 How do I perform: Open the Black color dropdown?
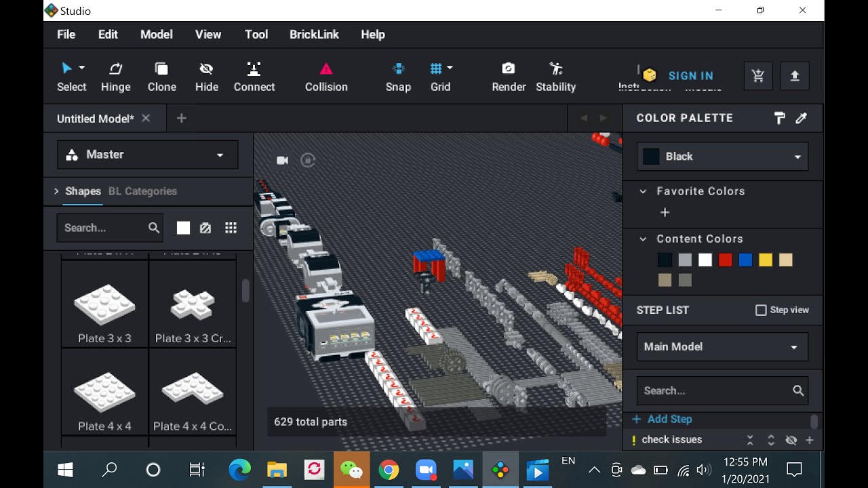tap(722, 157)
